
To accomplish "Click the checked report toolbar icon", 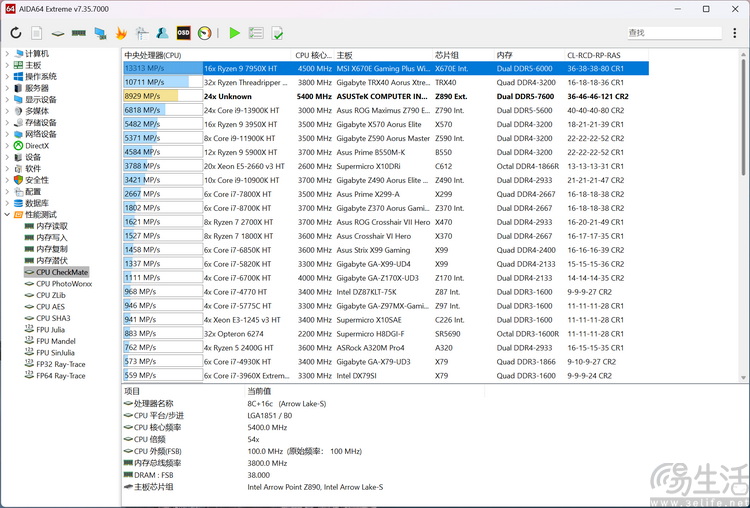I will (277, 33).
